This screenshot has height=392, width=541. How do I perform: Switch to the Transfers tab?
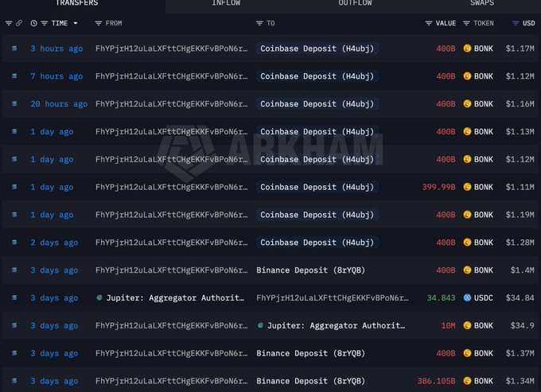pyautogui.click(x=77, y=3)
